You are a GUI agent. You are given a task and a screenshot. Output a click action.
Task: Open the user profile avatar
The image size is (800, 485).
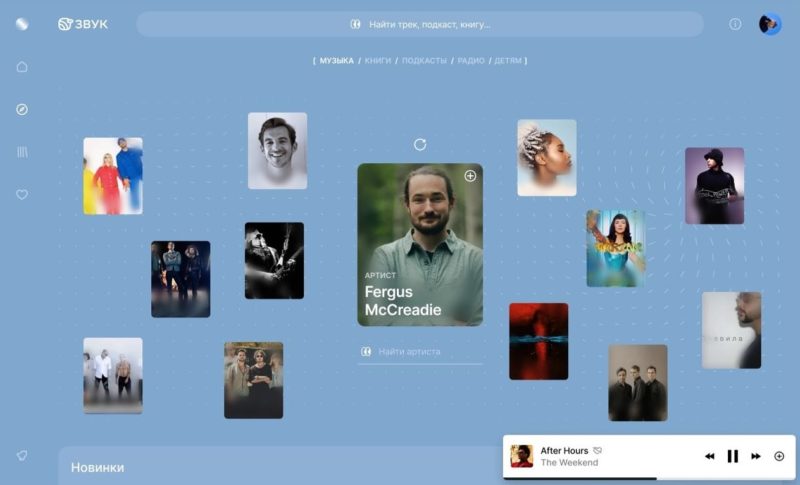click(770, 24)
